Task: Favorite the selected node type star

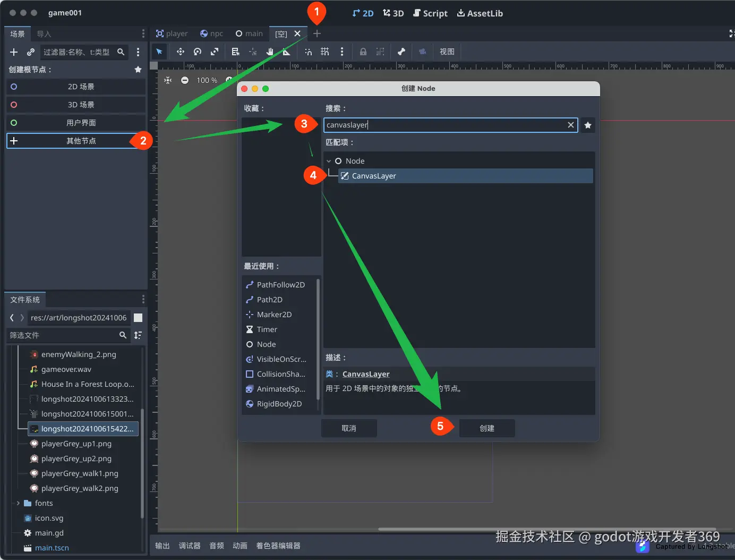Action: pos(588,125)
